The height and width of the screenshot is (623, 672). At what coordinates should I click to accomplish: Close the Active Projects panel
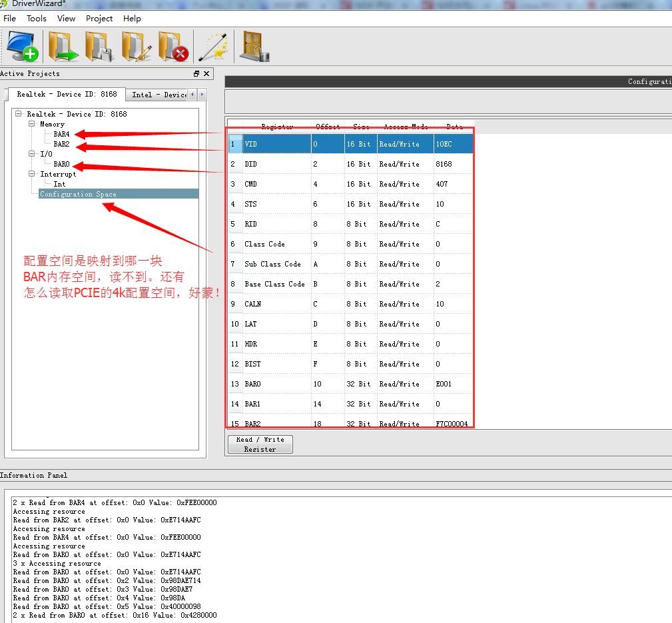[x=206, y=74]
